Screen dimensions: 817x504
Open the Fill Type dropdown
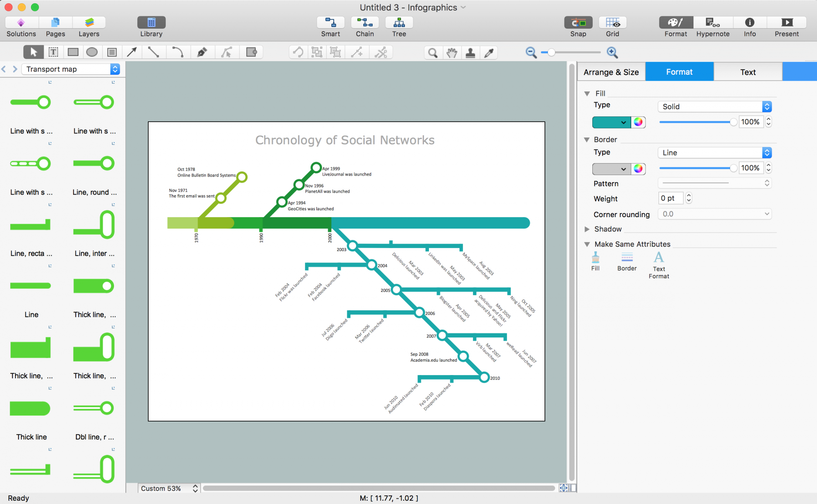pyautogui.click(x=714, y=107)
